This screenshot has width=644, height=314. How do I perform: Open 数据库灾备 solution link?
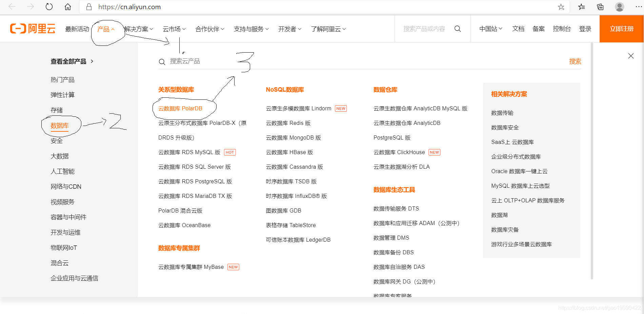pos(505,230)
